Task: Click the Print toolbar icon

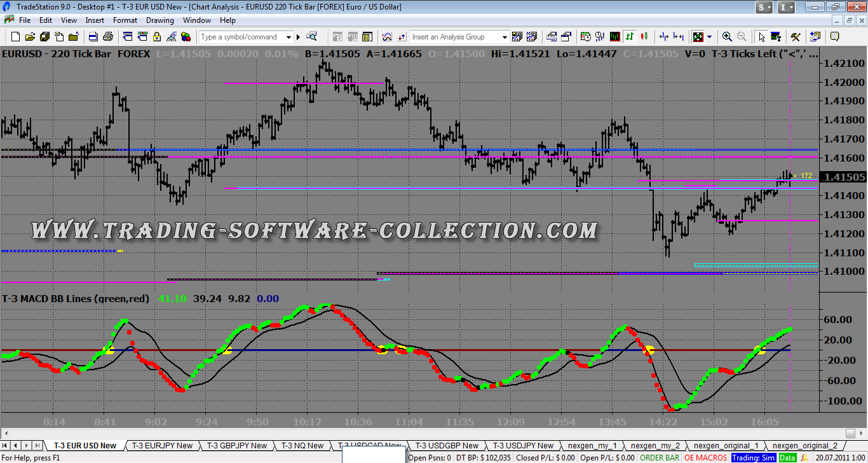Action: [x=107, y=37]
